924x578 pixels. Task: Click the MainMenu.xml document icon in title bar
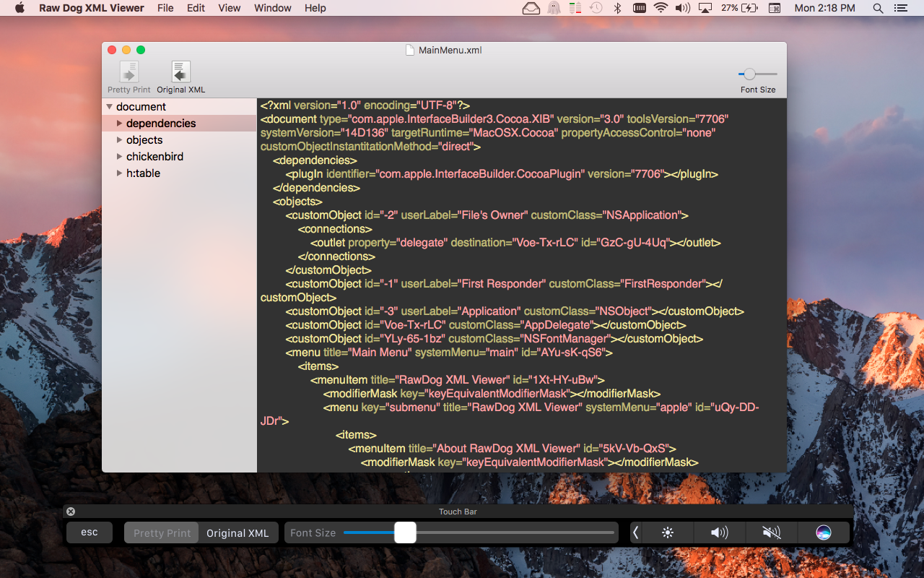[x=410, y=50]
